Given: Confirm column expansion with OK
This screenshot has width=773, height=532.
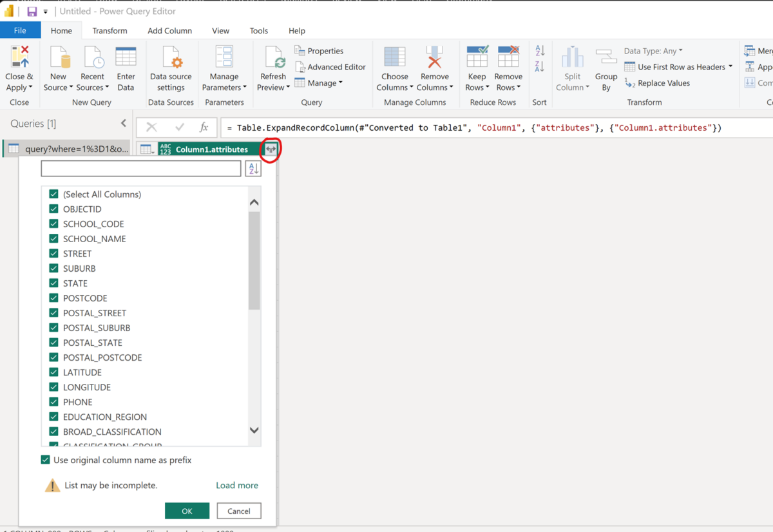Looking at the screenshot, I should [187, 510].
